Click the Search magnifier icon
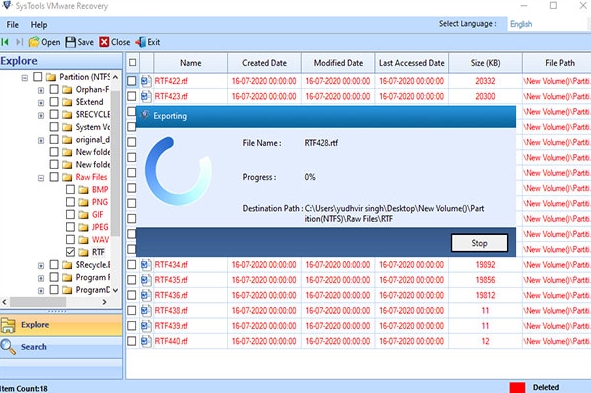 (8, 347)
